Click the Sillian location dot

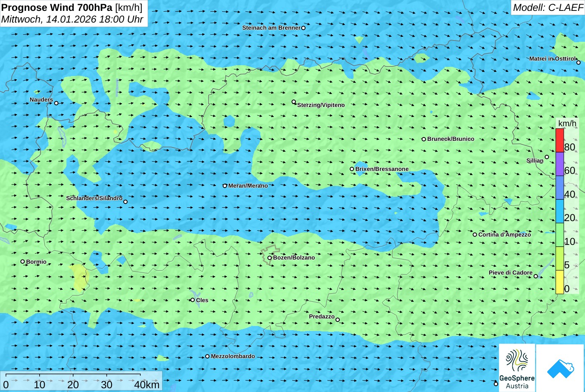click(x=547, y=157)
